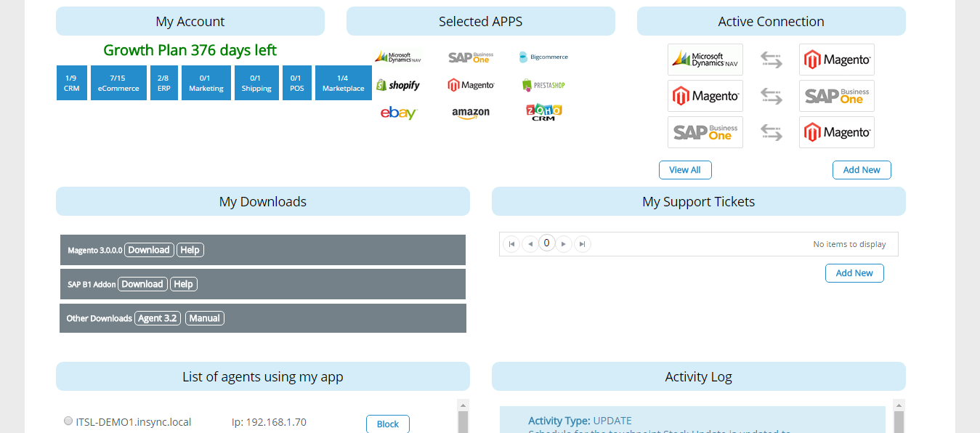Click SAP Business One target in second connection
Image resolution: width=980 pixels, height=433 pixels.
(x=837, y=96)
